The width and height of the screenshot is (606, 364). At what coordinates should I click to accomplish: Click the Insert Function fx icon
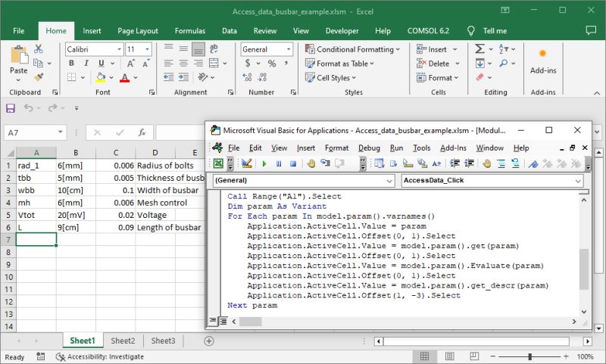click(x=142, y=132)
